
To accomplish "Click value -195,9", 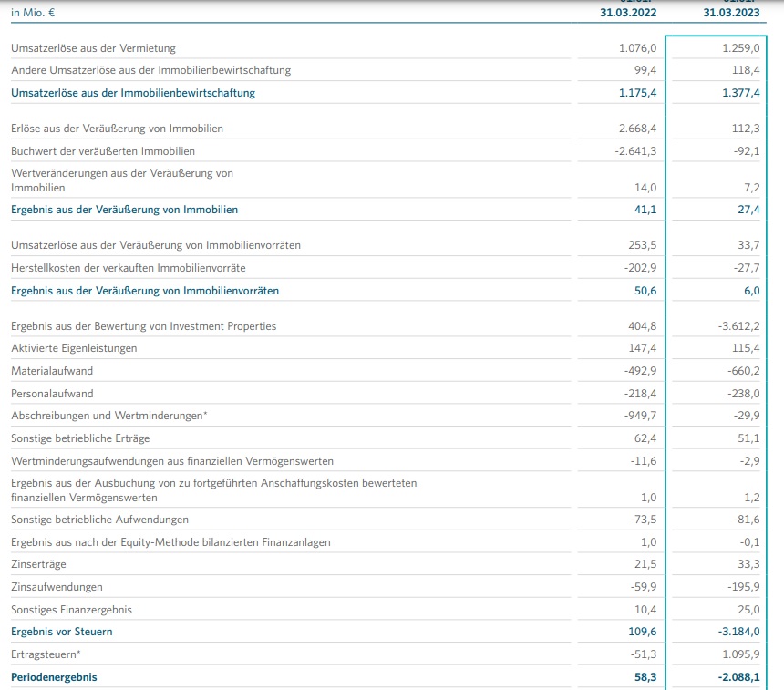I will [744, 587].
